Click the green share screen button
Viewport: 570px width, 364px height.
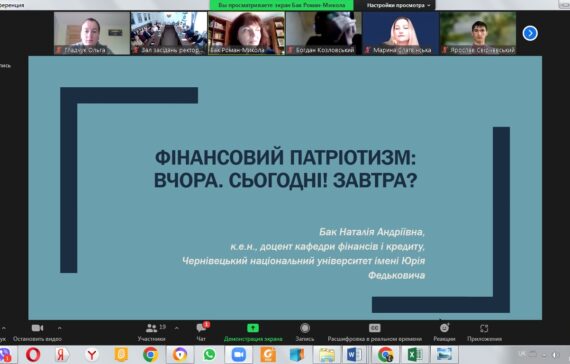pyautogui.click(x=253, y=332)
